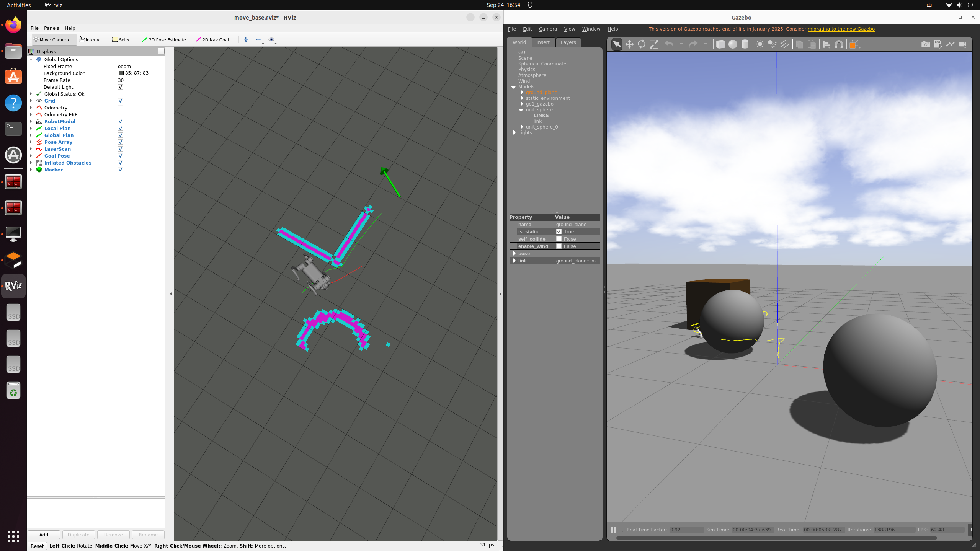
Task: Uncheck the LaserScan display checkbox
Action: click(121, 149)
